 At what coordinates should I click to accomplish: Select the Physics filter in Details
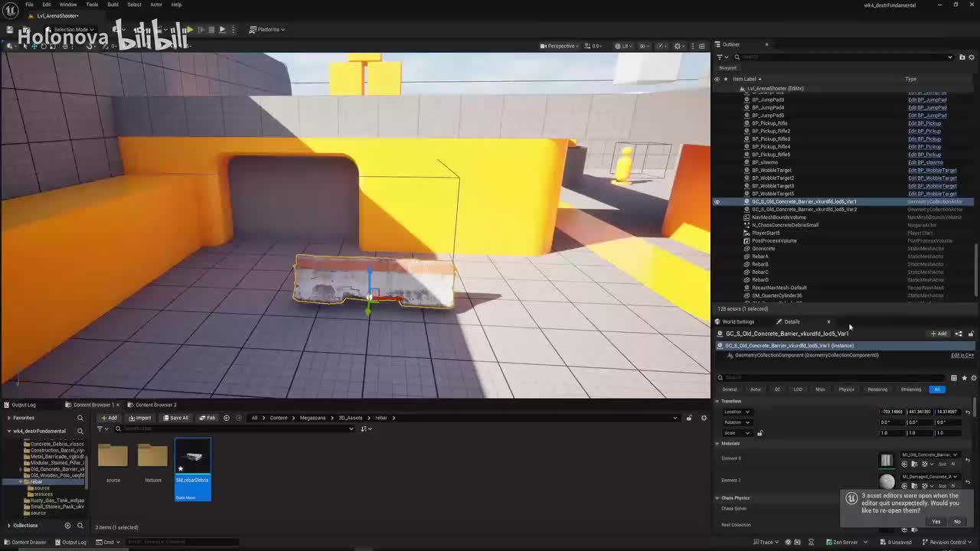pos(846,390)
